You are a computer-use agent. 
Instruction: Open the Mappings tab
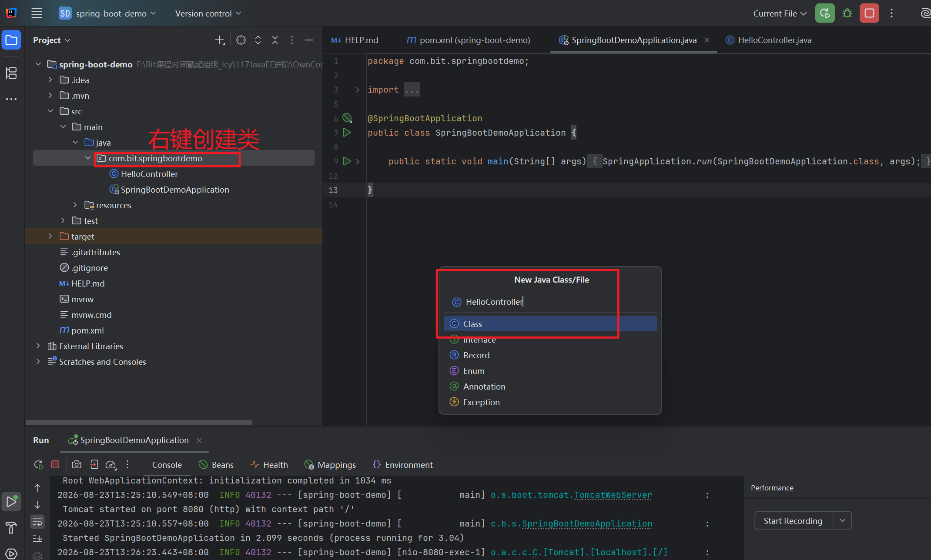point(330,465)
